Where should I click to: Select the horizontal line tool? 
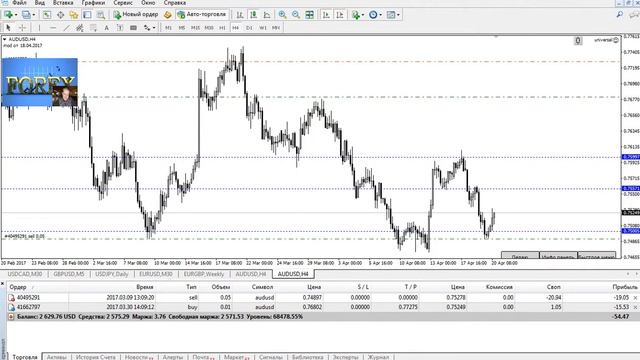(x=53, y=28)
